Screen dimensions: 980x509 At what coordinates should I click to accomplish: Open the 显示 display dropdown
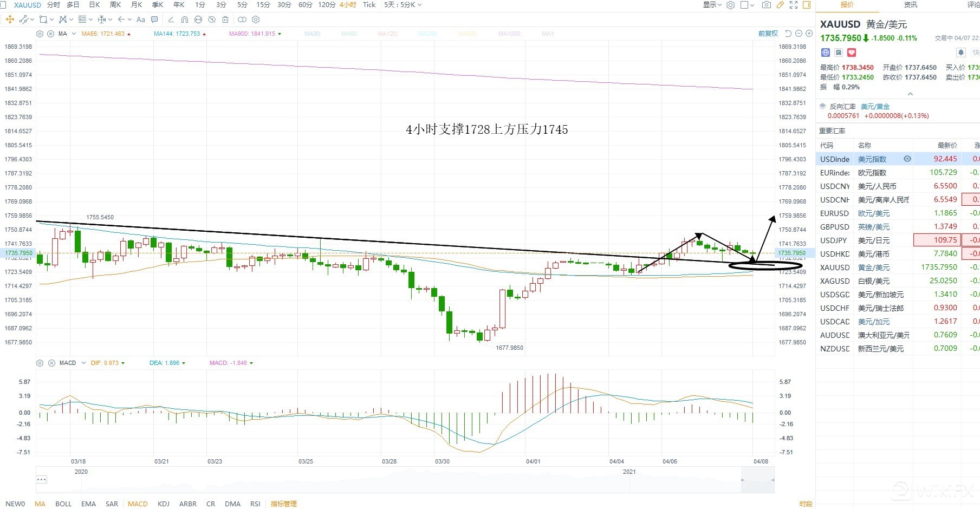712,5
